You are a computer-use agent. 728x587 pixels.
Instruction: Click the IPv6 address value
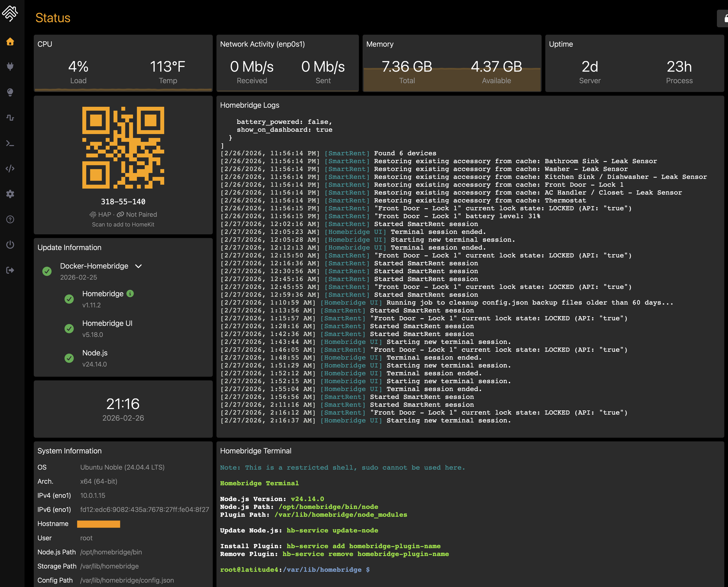(145, 510)
